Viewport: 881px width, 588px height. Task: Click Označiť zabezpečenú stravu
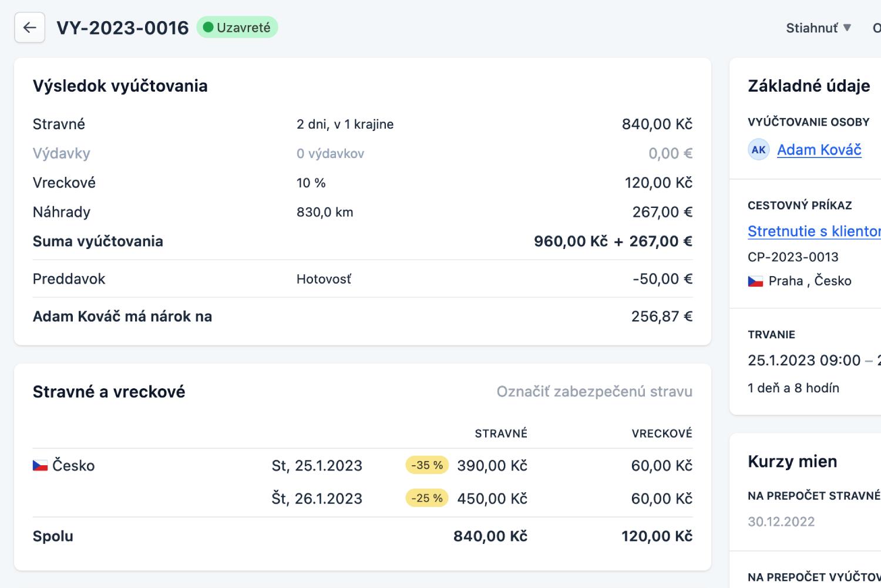pyautogui.click(x=594, y=392)
